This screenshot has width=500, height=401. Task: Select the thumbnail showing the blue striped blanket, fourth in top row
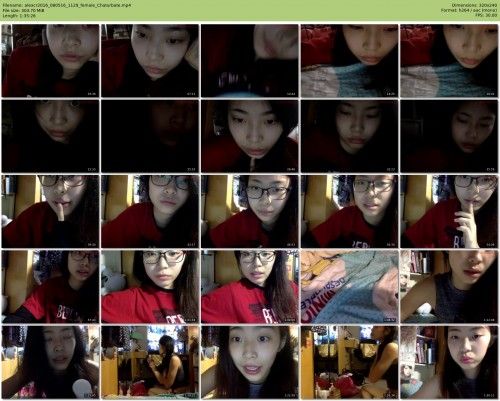point(350,61)
